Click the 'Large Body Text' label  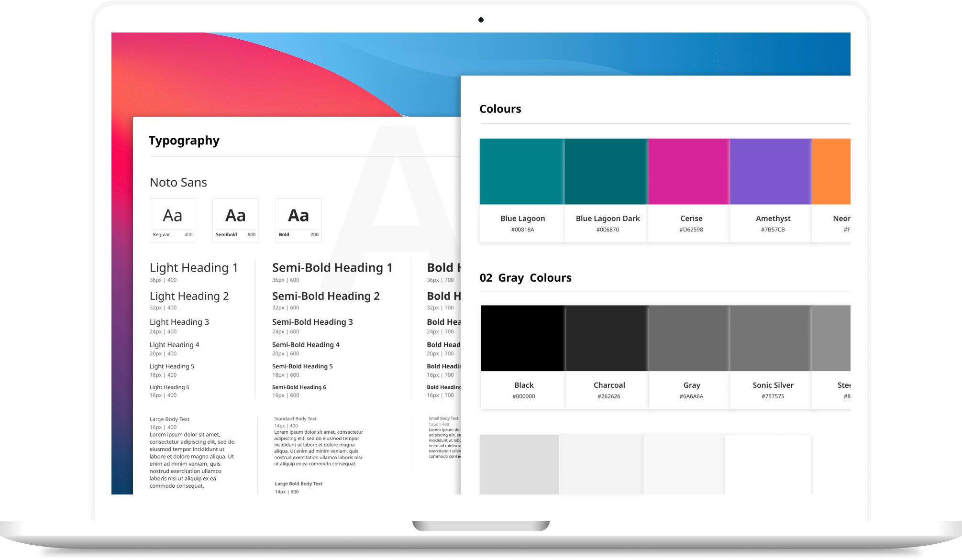click(x=169, y=419)
